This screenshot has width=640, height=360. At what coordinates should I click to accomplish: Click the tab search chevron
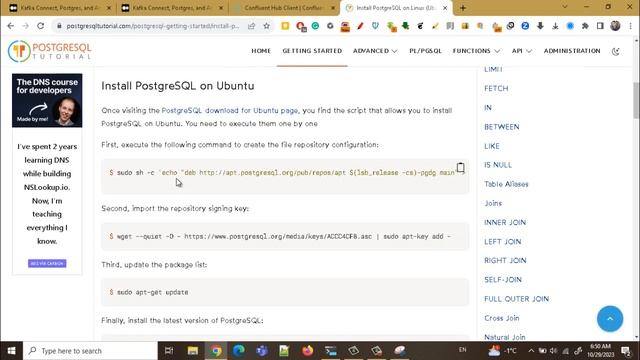coord(564,7)
